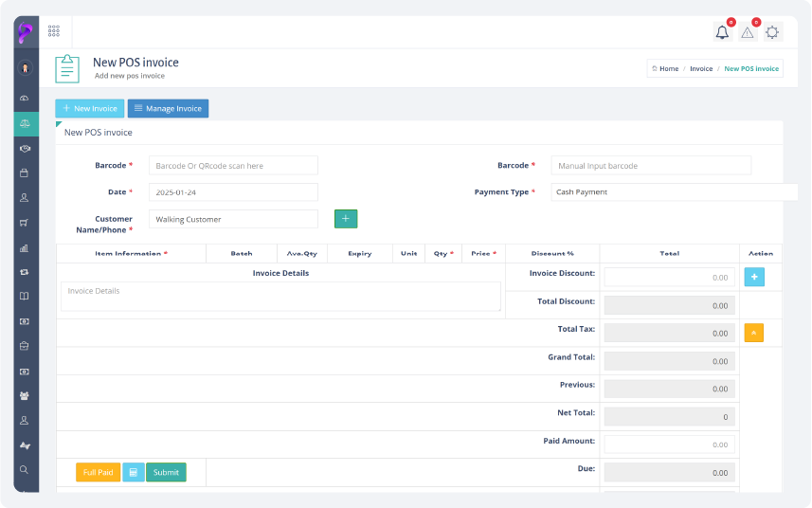Click the Invoice breadcrumb link
812x508 pixels.
point(701,69)
